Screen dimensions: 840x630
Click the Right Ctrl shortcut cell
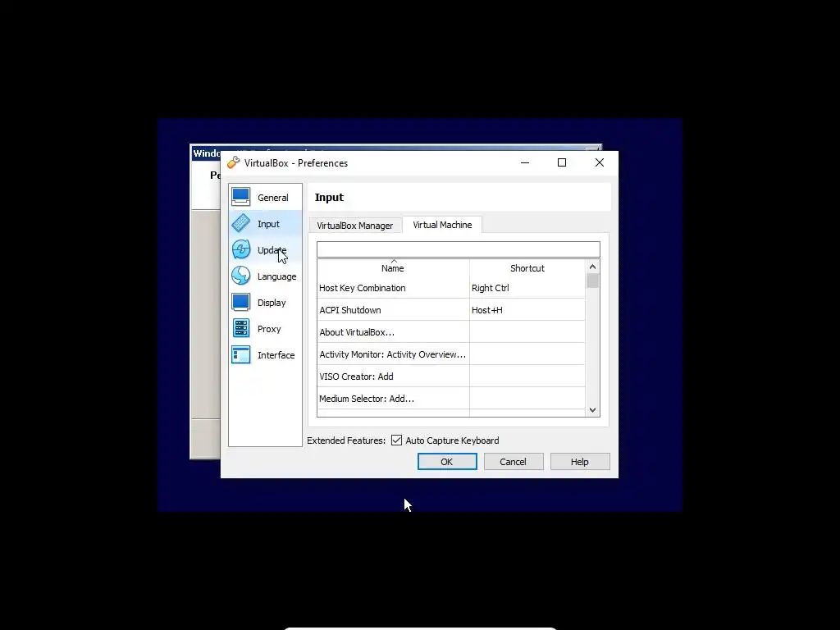click(527, 288)
